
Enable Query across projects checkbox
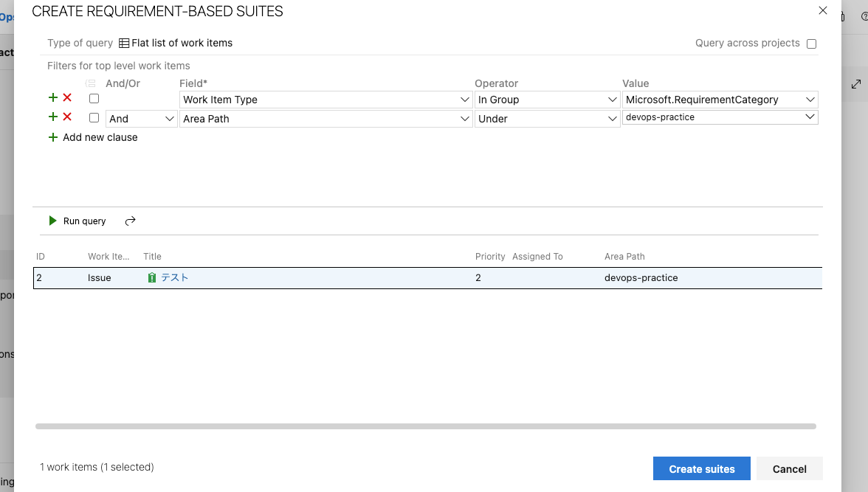click(x=811, y=44)
